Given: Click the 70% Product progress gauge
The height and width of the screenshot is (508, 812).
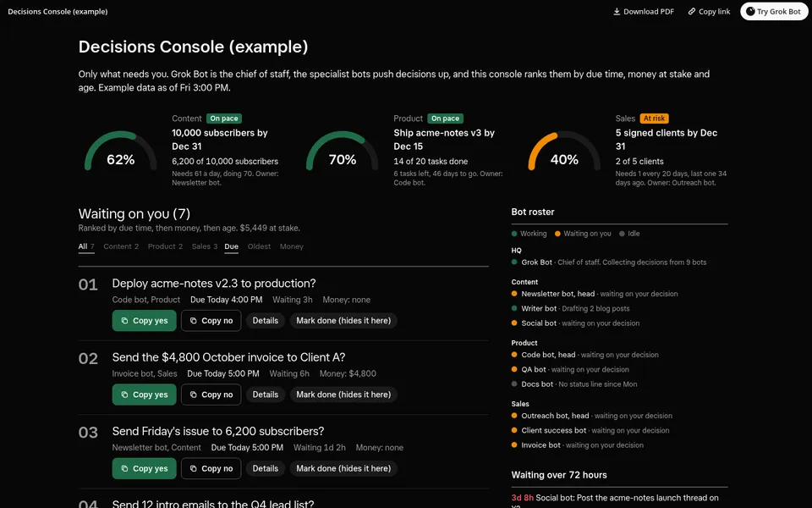Looking at the screenshot, I should pos(343,152).
